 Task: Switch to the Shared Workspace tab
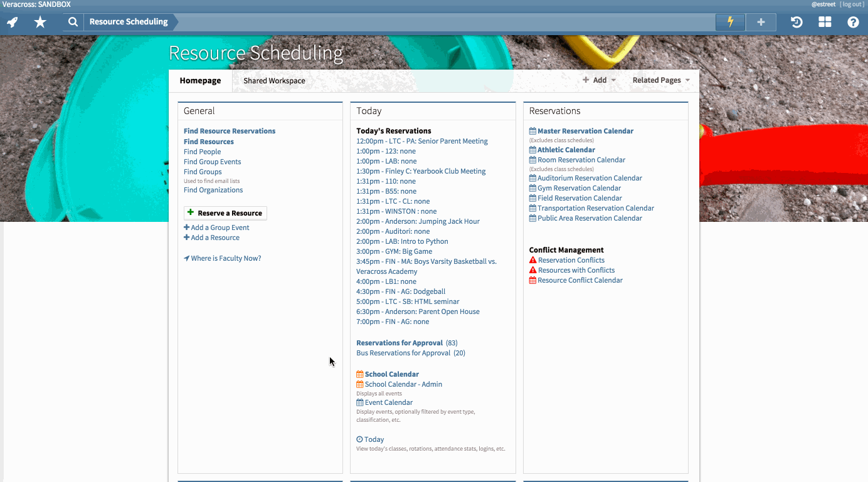(273, 80)
